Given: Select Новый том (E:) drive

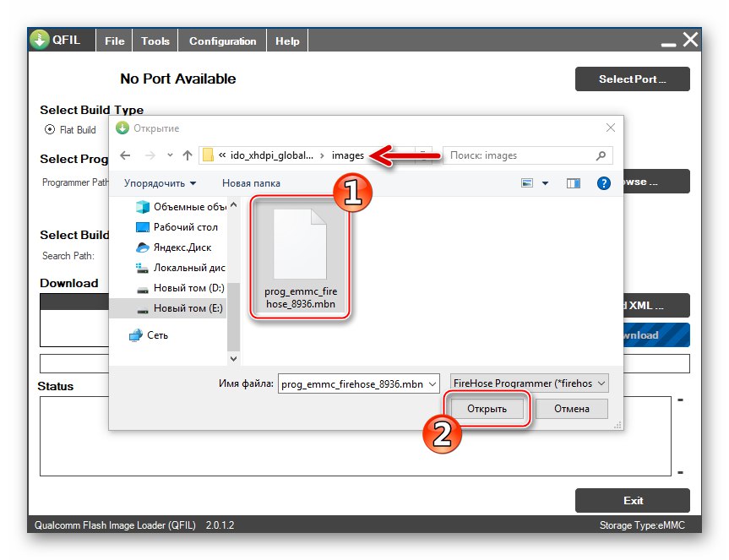Looking at the screenshot, I should point(168,308).
